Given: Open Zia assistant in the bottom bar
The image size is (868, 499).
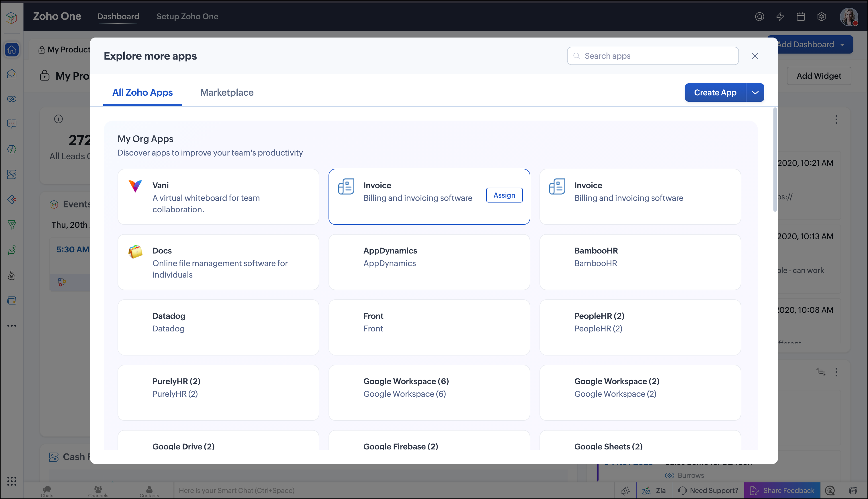Looking at the screenshot, I should [x=654, y=491].
